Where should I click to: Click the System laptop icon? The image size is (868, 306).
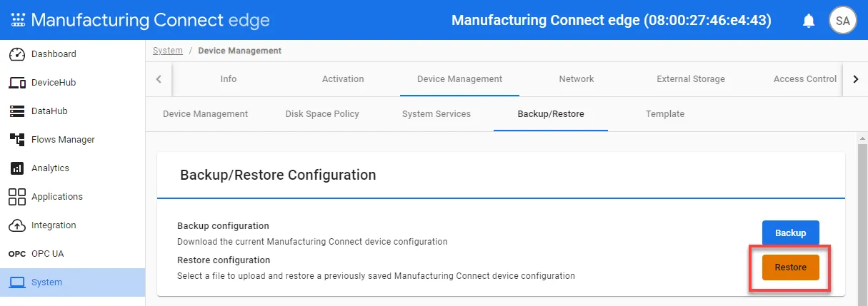pos(17,282)
